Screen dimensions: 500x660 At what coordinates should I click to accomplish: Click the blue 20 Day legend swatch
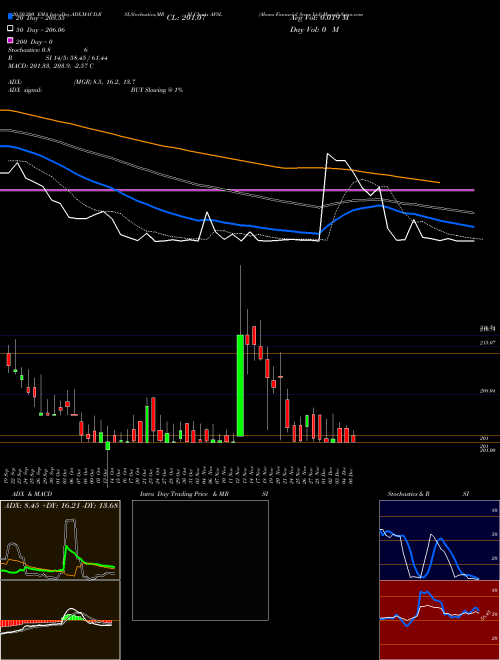point(11,17)
